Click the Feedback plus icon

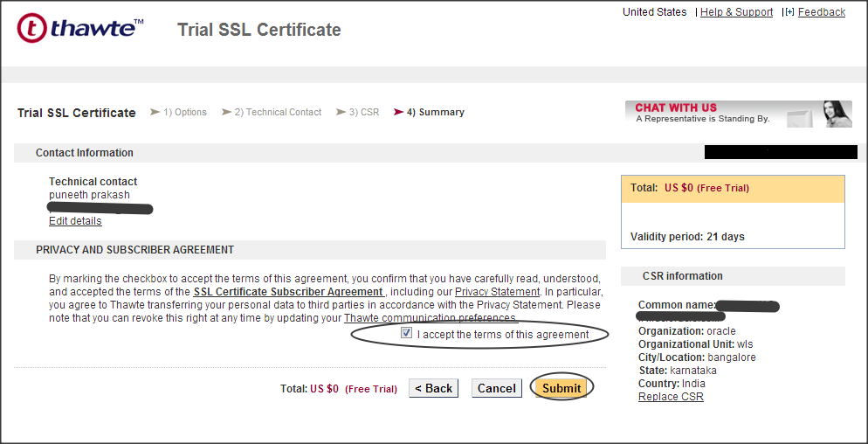click(789, 12)
